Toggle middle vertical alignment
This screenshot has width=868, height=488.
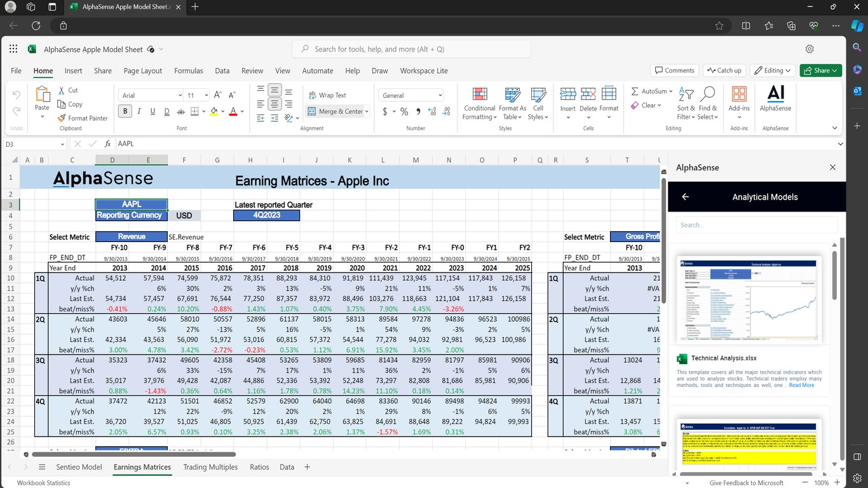tap(275, 90)
